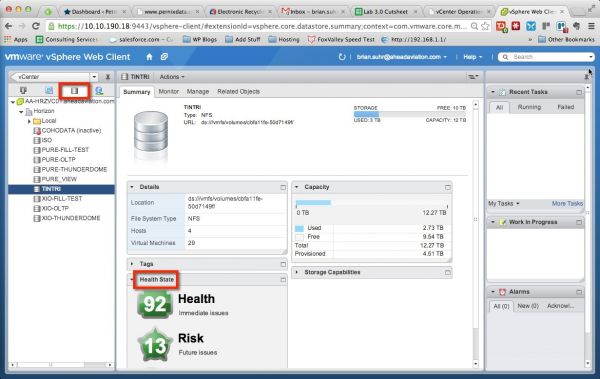
Task: Collapse the Horizon datacenter node
Action: pyautogui.click(x=21, y=112)
